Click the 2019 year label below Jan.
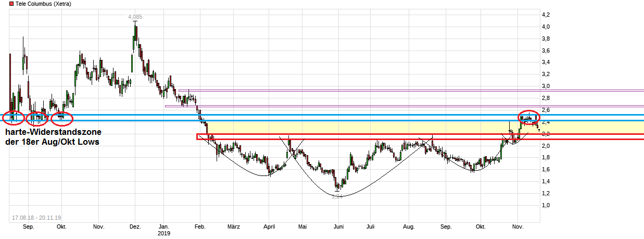 click(x=164, y=234)
